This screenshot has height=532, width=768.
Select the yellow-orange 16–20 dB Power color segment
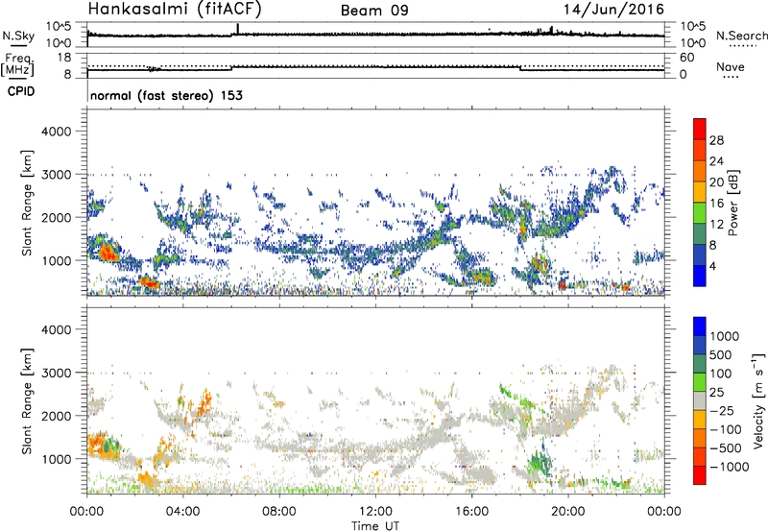(x=700, y=191)
